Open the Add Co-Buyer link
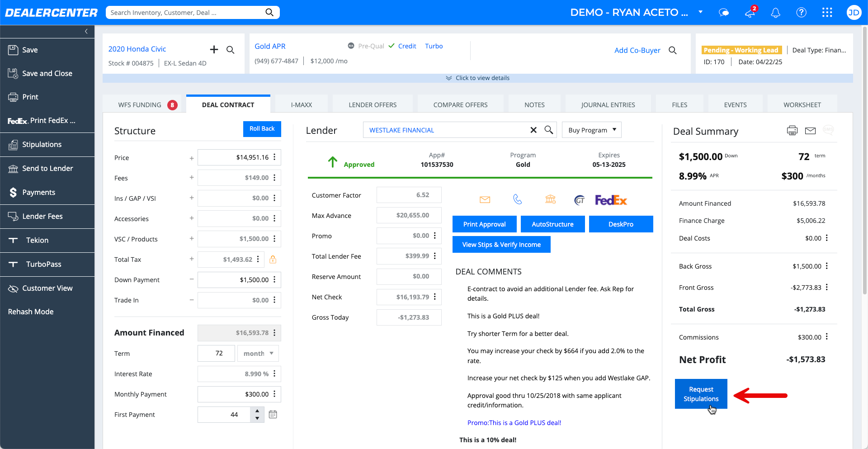 point(637,50)
